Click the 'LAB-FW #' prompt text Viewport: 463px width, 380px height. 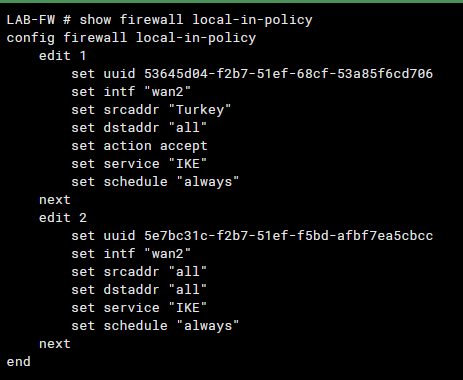(x=39, y=20)
